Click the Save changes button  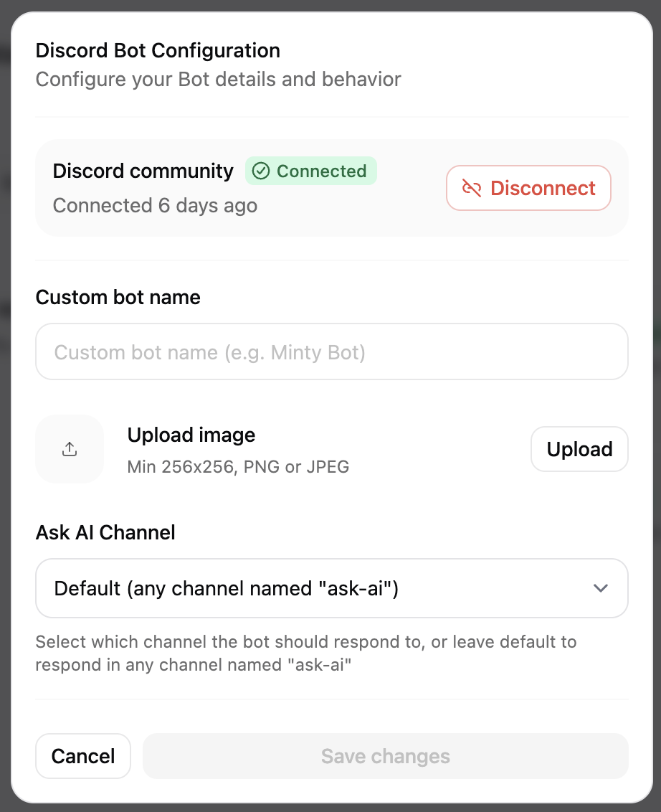pyautogui.click(x=386, y=756)
